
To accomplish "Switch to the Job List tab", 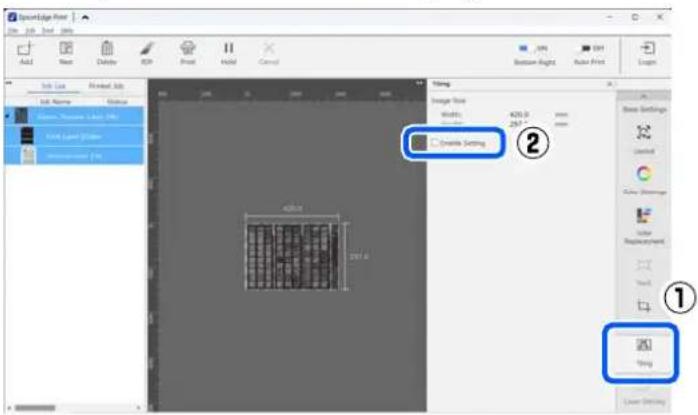I will click(53, 86).
